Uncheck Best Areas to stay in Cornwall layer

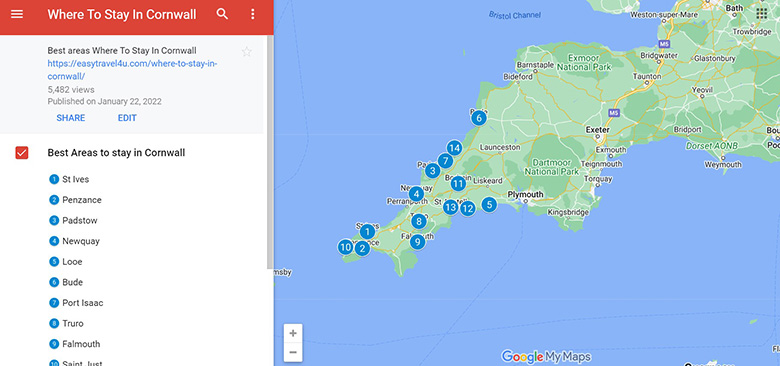coord(22,153)
